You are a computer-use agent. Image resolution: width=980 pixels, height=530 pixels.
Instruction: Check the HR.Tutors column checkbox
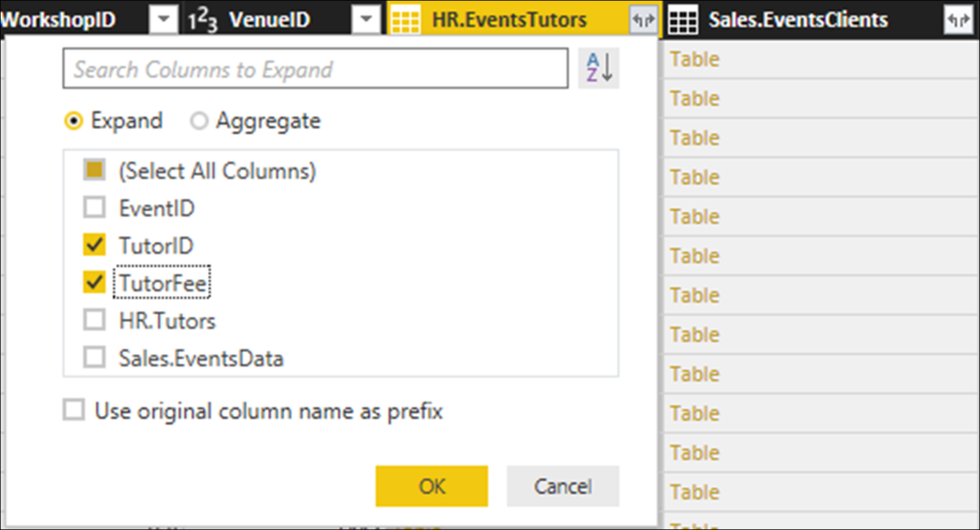95,320
